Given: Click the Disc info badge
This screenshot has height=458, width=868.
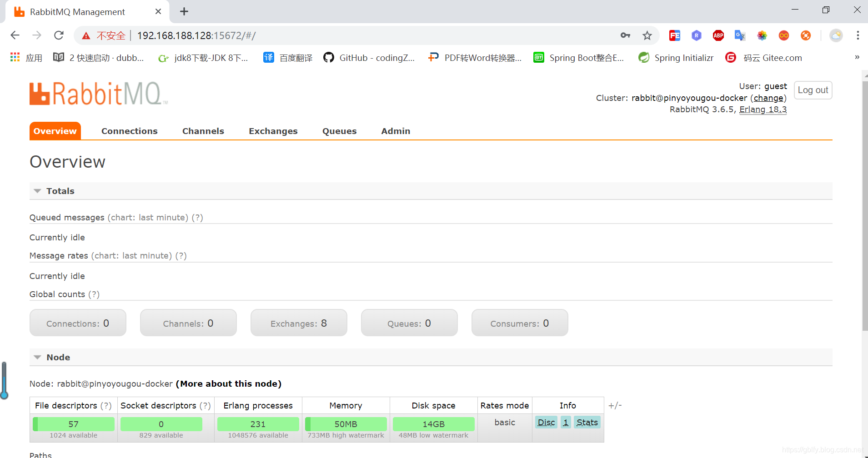Looking at the screenshot, I should click(x=546, y=423).
